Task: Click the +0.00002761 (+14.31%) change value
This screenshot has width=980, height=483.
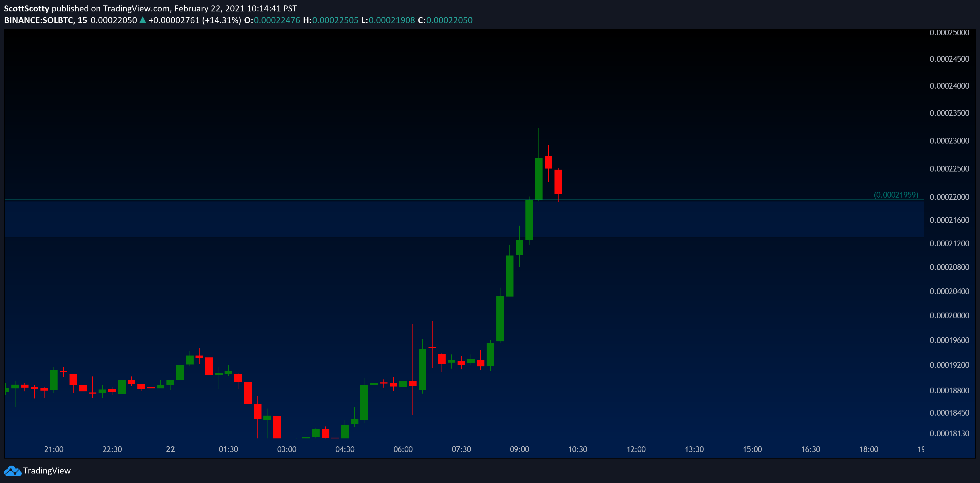Action: coord(195,20)
